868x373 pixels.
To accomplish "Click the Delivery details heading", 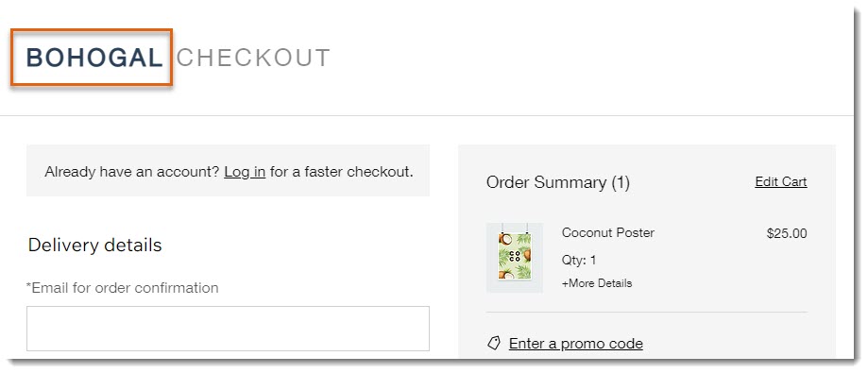I will coord(94,245).
